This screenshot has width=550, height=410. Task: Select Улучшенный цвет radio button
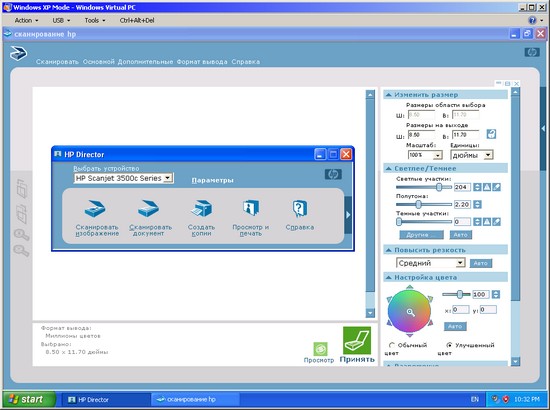(449, 345)
